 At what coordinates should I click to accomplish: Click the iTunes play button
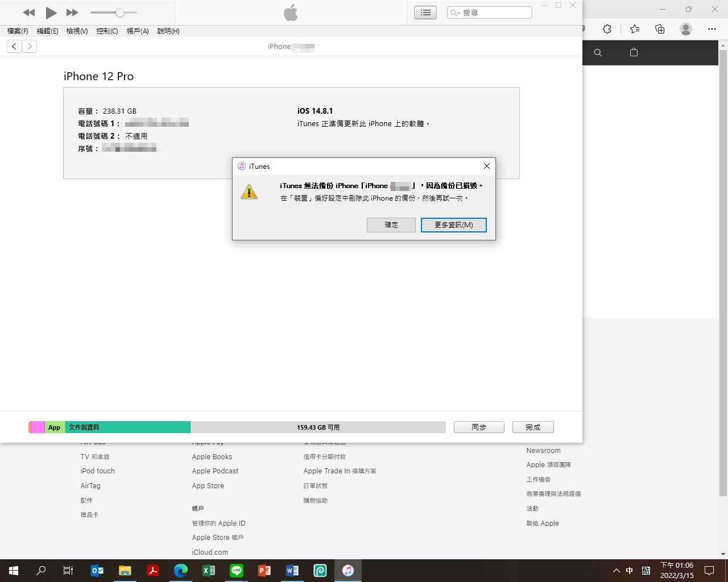point(51,13)
